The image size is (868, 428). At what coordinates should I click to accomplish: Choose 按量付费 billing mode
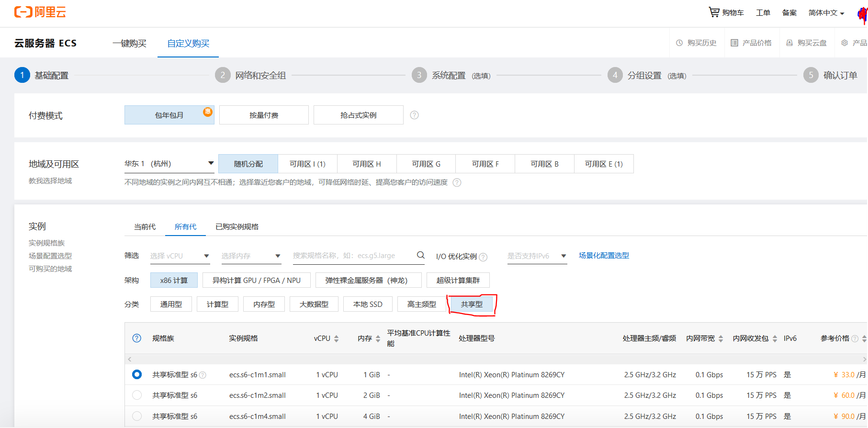pyautogui.click(x=264, y=115)
